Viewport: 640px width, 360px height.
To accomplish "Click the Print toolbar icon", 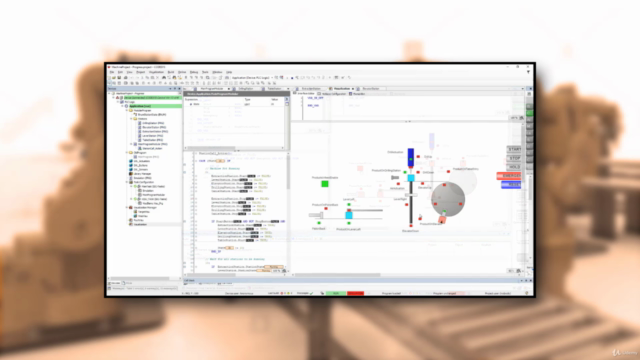I will 125,78.
